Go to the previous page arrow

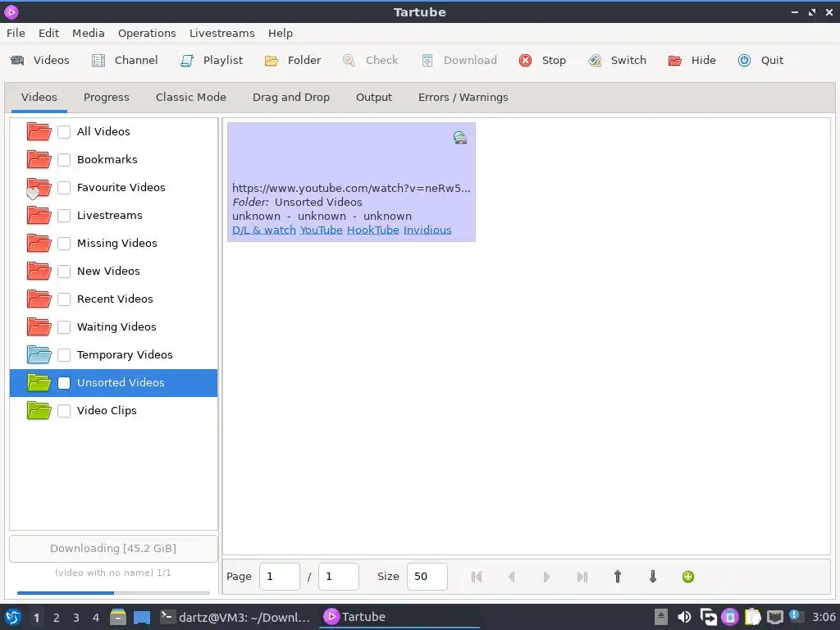tap(512, 577)
